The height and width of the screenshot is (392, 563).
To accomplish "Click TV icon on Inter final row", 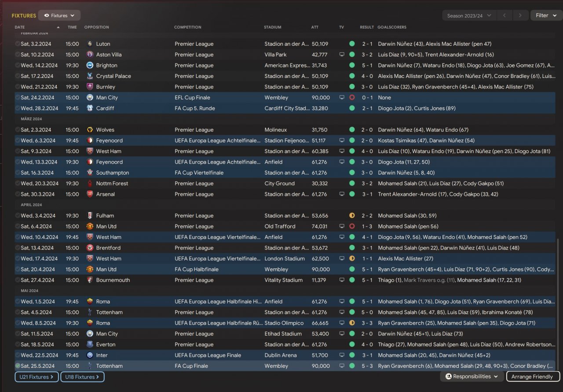I will pyautogui.click(x=342, y=355).
